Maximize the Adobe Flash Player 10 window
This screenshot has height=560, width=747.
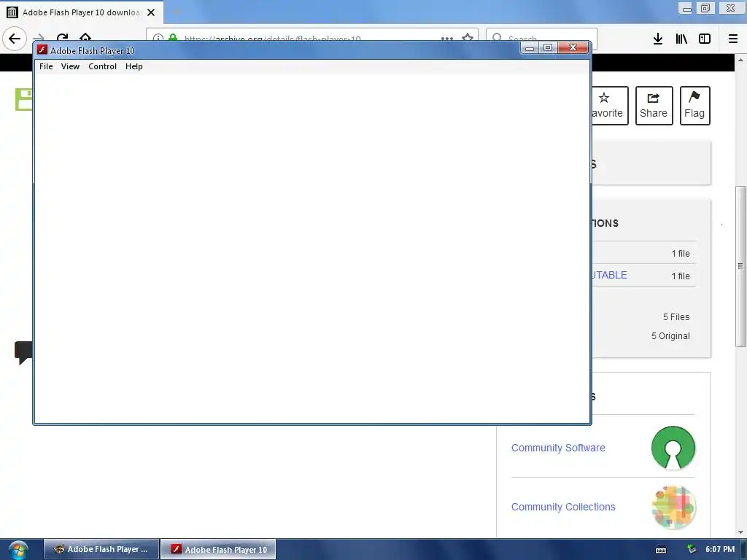(x=548, y=47)
